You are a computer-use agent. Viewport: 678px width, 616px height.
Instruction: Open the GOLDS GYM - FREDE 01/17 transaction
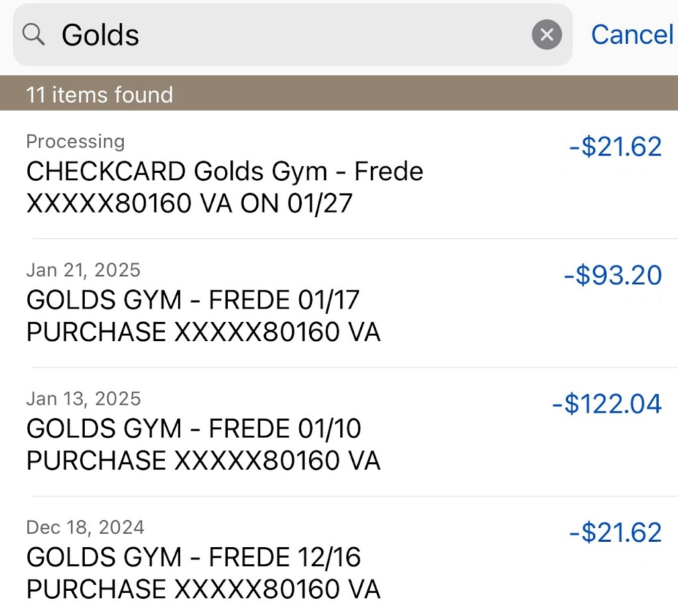tap(193, 301)
